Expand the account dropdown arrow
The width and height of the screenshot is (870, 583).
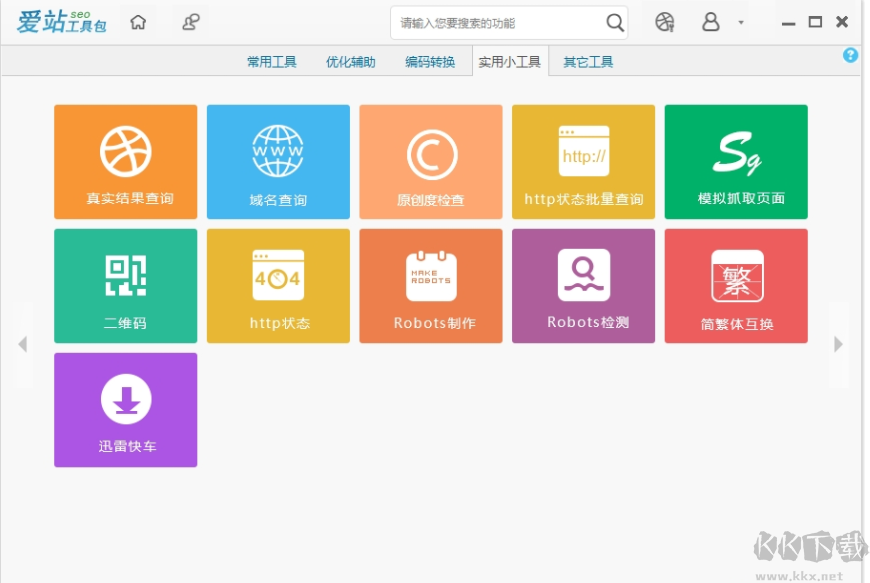pyautogui.click(x=742, y=21)
